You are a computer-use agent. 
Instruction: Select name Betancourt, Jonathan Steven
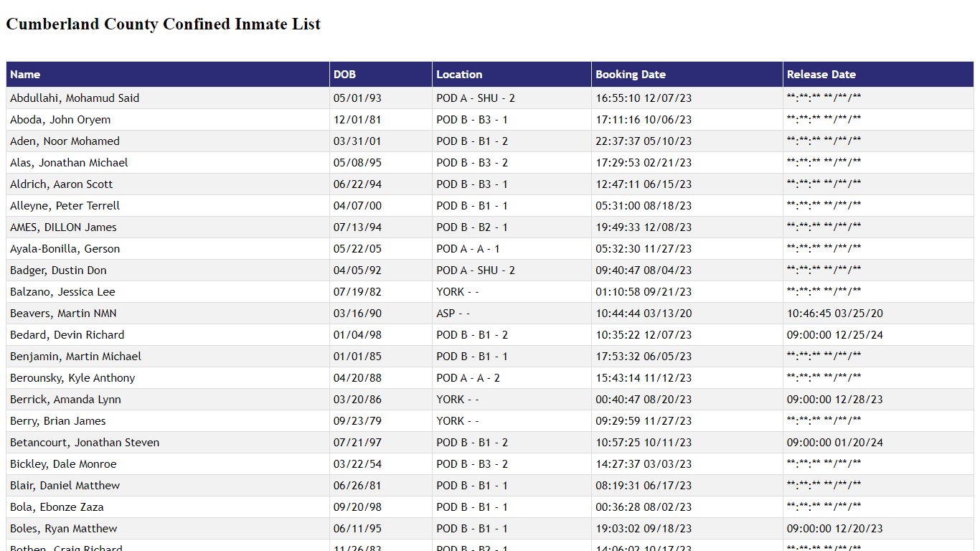(x=85, y=443)
